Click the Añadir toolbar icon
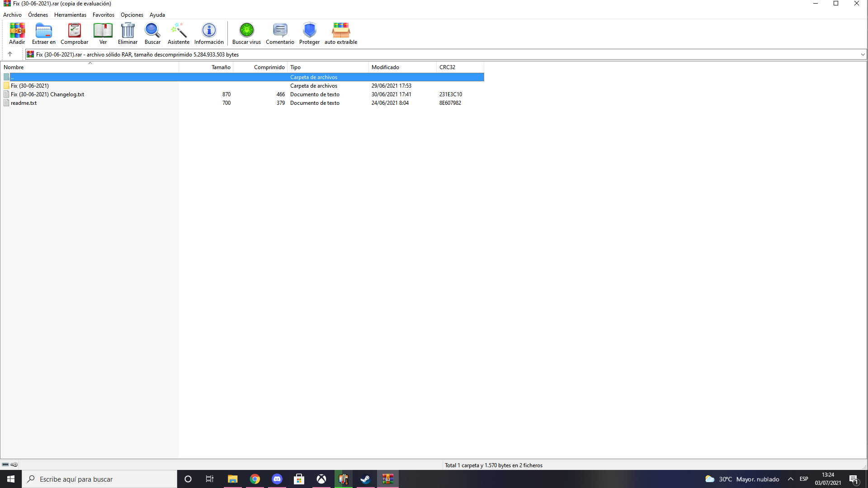Screen dimensions: 868x488 [17, 33]
